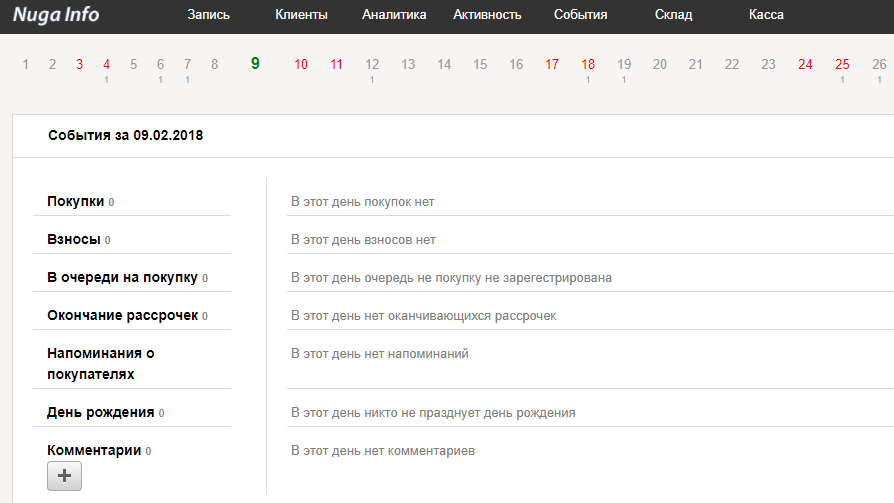This screenshot has width=894, height=503.
Task: Open the Аналитика menu item
Action: click(x=394, y=15)
